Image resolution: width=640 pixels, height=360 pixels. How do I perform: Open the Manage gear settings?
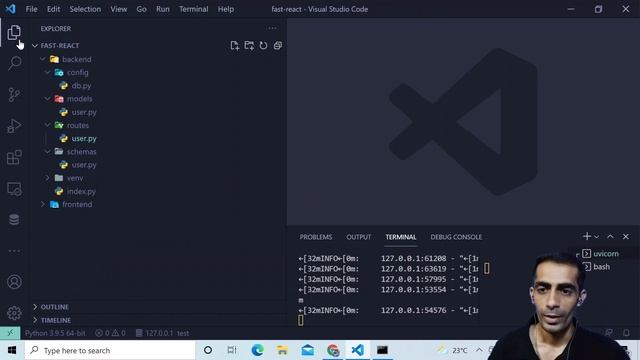pos(14,313)
